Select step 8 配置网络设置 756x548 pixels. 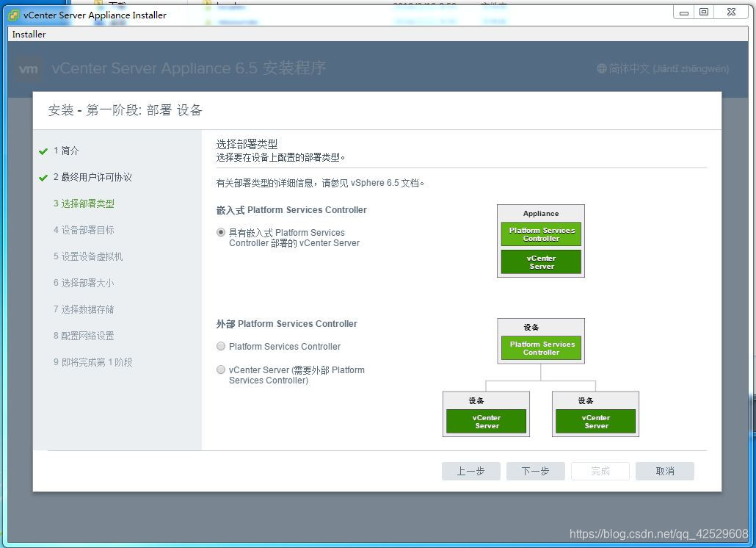pyautogui.click(x=84, y=336)
